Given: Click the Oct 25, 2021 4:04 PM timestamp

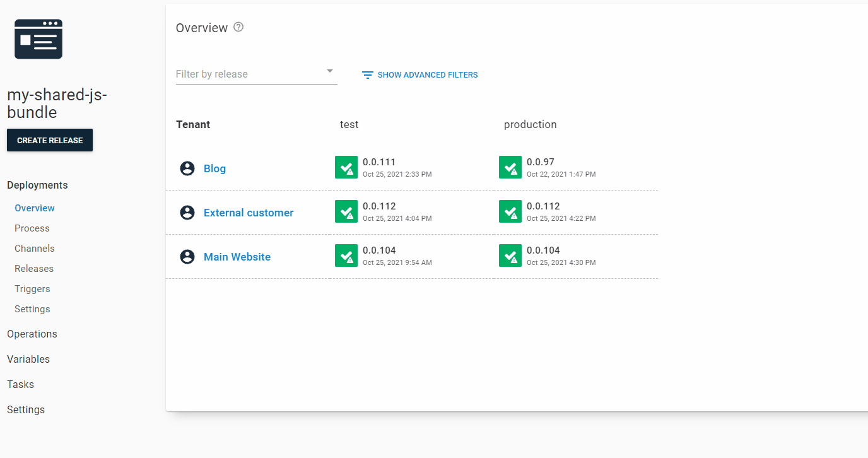Looking at the screenshot, I should click(x=397, y=218).
